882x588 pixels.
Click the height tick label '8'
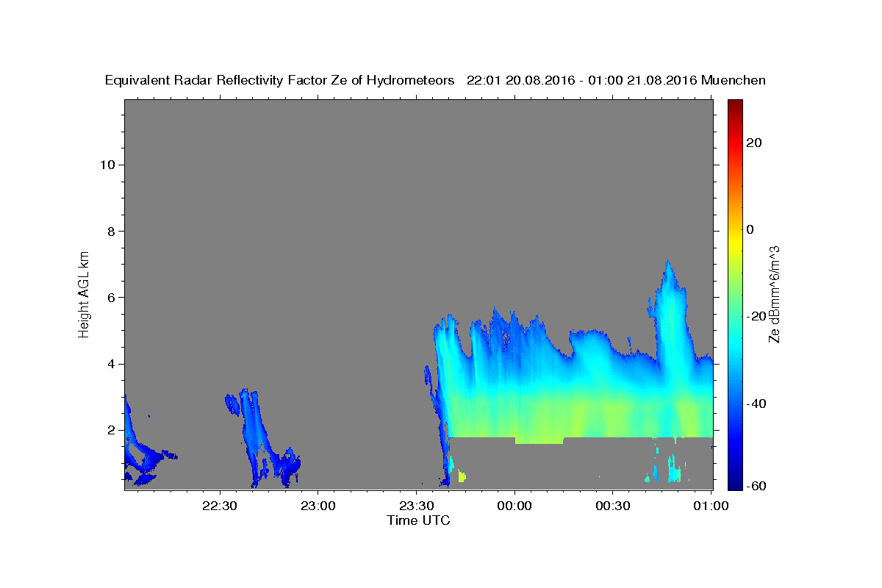(111, 231)
